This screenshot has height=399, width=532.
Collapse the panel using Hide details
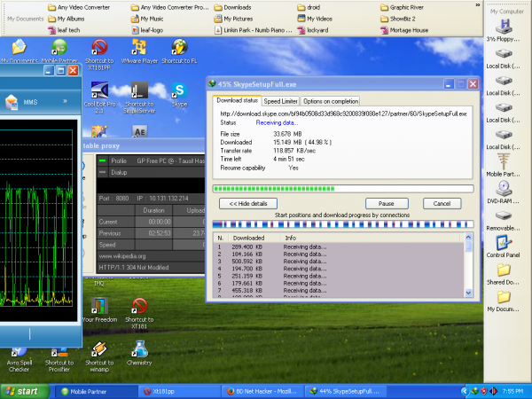247,203
